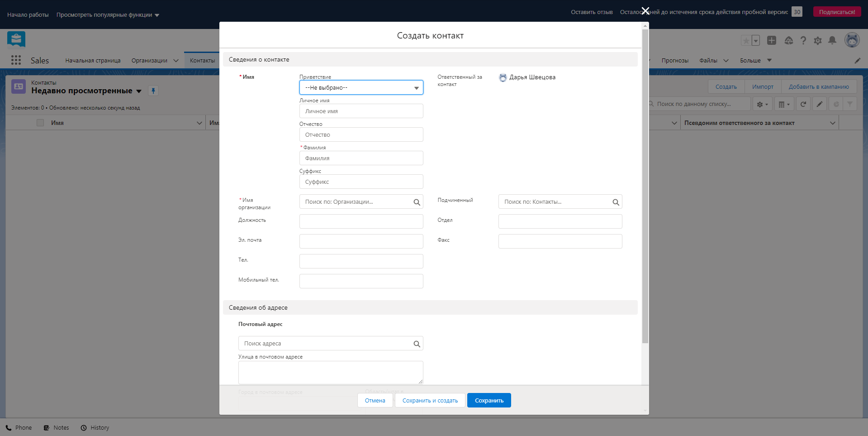The height and width of the screenshot is (436, 868).
Task: Go to Начальная страница tab
Action: pos(93,60)
